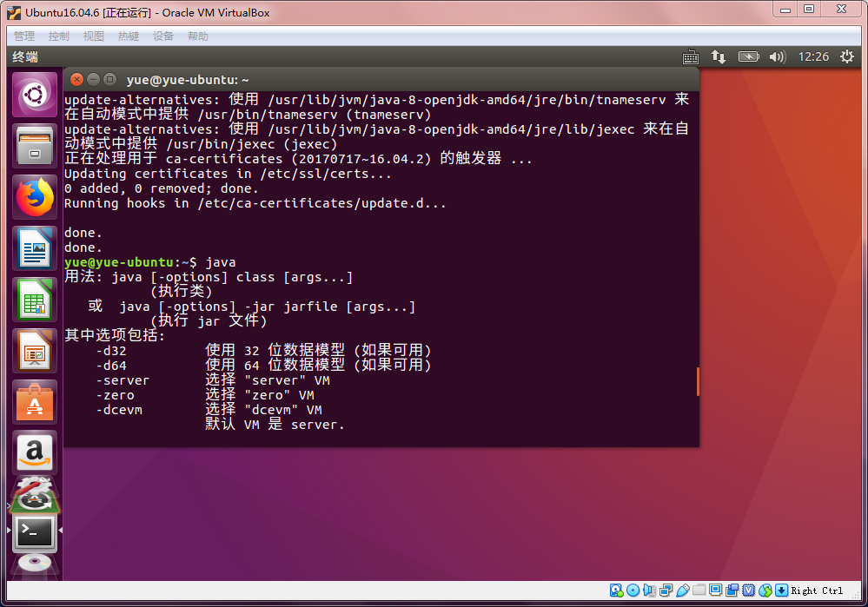Click the 其中选项包括: line
This screenshot has height=607, width=868.
[x=115, y=335]
